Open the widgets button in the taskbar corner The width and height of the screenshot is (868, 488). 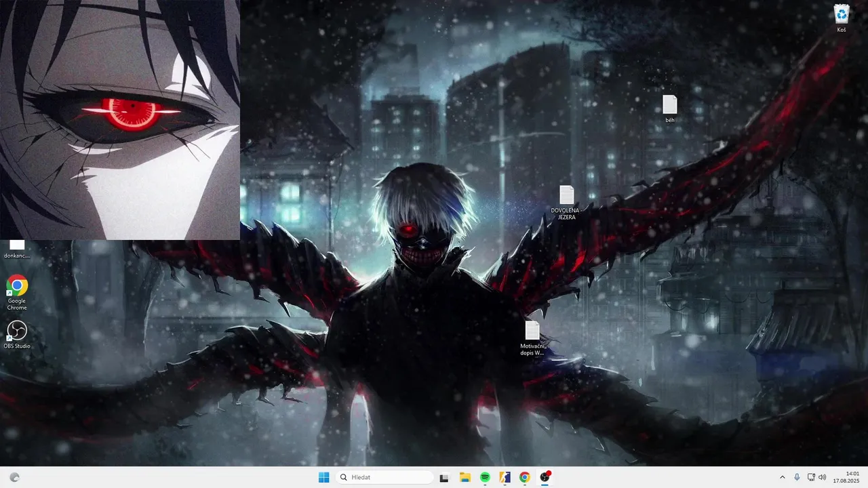point(15,477)
